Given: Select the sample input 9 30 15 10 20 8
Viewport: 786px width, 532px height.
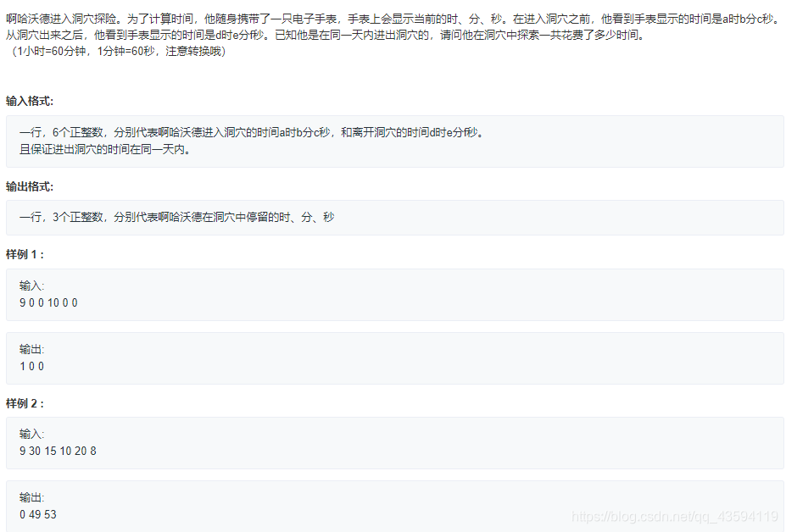Looking at the screenshot, I should click(x=55, y=452).
